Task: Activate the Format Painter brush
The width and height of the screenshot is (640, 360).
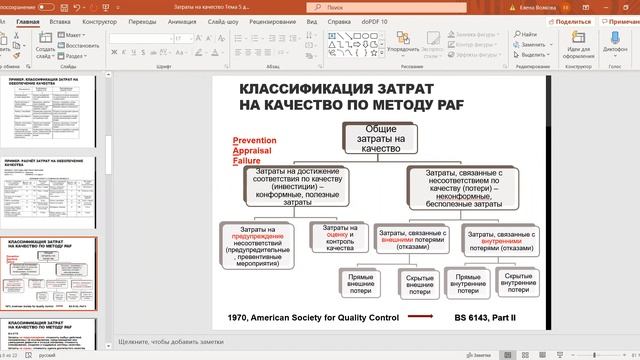Action: 16,56
